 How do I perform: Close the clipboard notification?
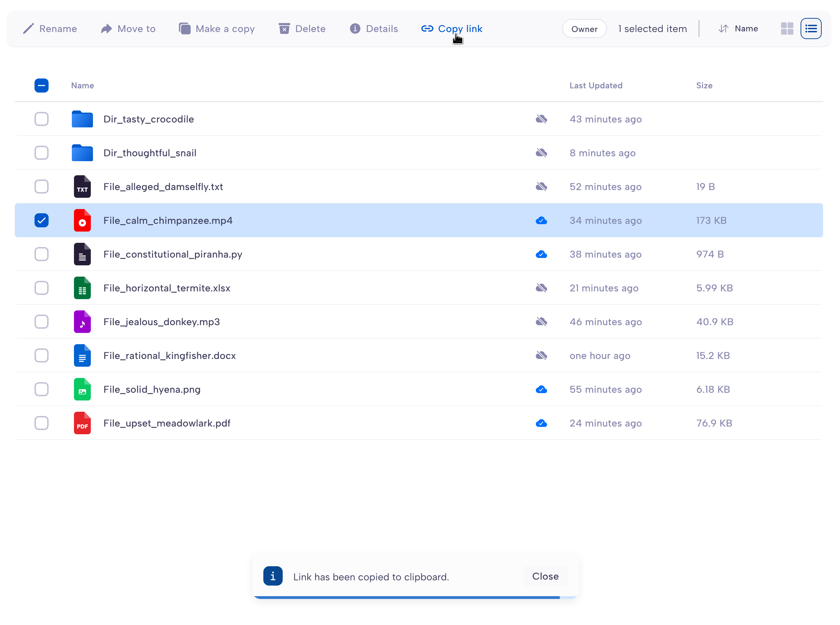point(545,576)
